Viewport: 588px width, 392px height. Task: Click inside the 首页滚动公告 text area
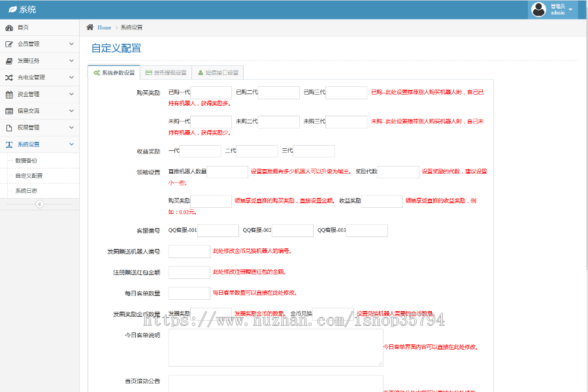[x=276, y=384]
